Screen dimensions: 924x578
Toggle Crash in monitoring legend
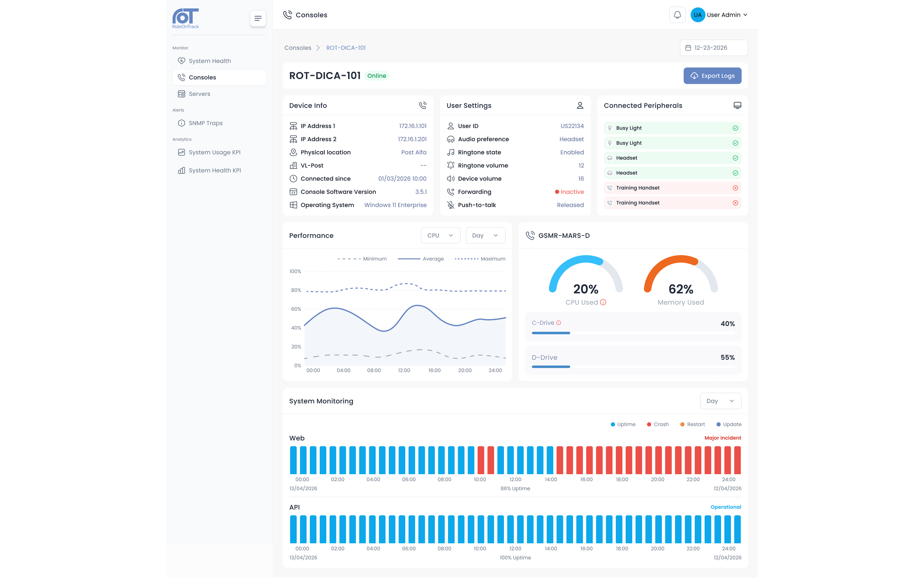point(658,424)
